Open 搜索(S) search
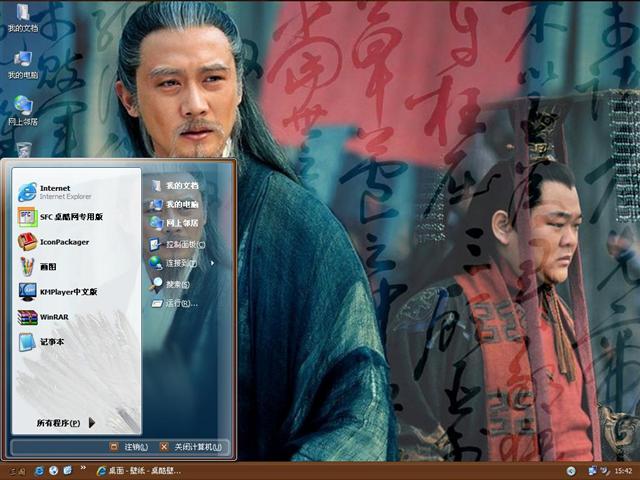The image size is (640, 480). click(x=170, y=284)
